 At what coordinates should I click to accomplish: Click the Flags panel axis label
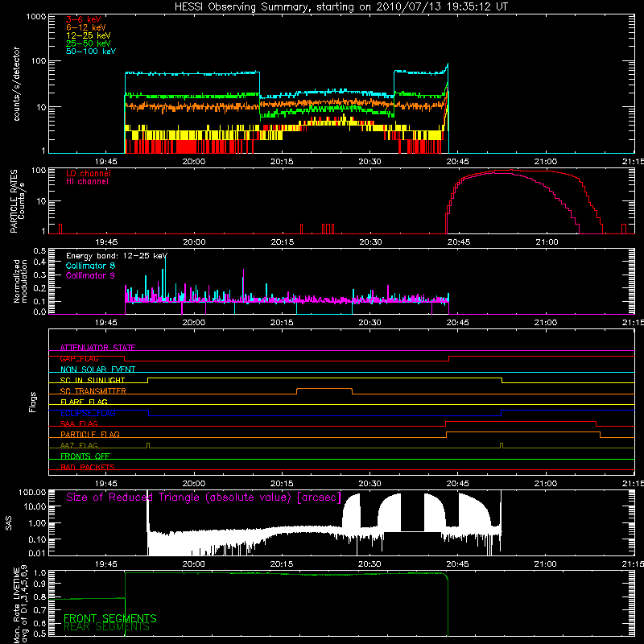click(x=33, y=402)
